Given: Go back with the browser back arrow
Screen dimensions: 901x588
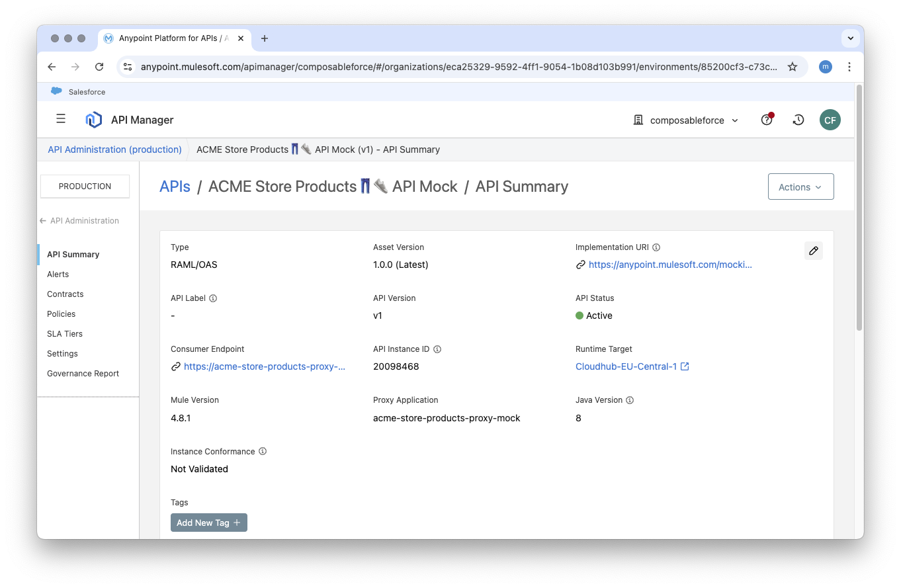Looking at the screenshot, I should click(52, 67).
